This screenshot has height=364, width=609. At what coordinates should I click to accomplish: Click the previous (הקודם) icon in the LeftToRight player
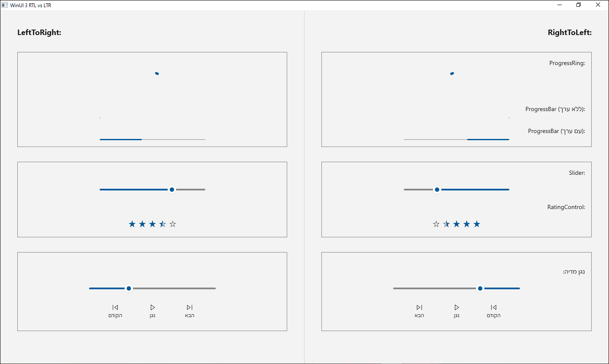115,307
